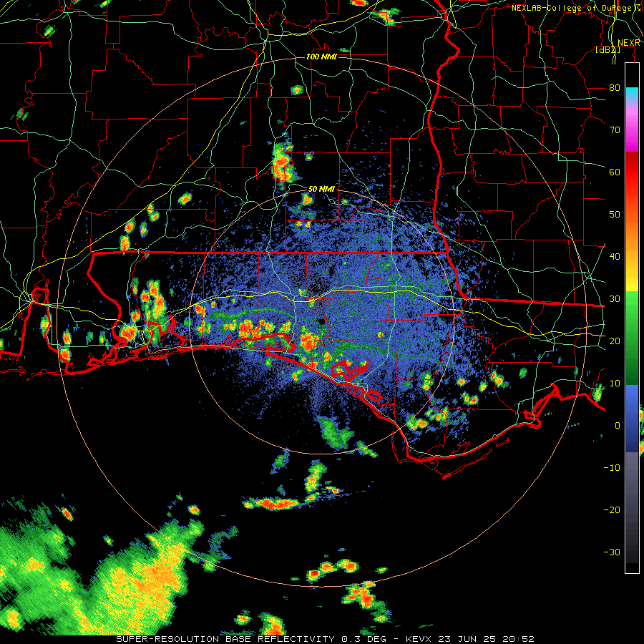Image resolution: width=644 pixels, height=644 pixels.
Task: Select the 80 dBZ scale label
Action: 615,87
